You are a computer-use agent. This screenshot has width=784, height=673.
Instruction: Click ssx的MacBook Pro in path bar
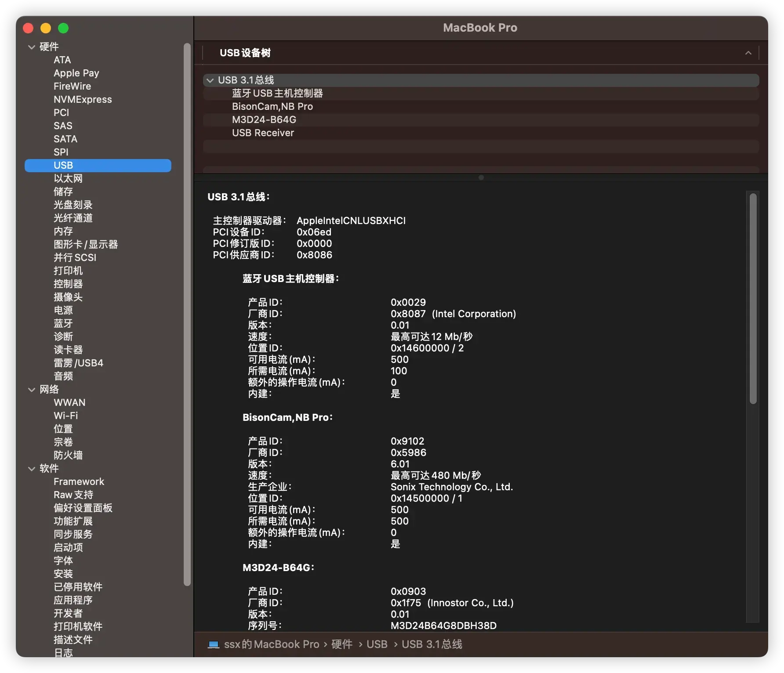pos(272,644)
